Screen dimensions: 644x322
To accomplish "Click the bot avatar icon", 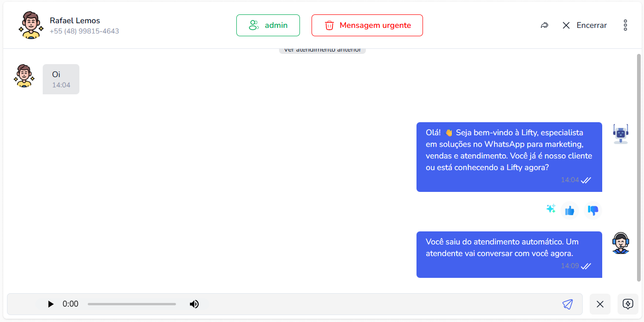I will coord(620,134).
